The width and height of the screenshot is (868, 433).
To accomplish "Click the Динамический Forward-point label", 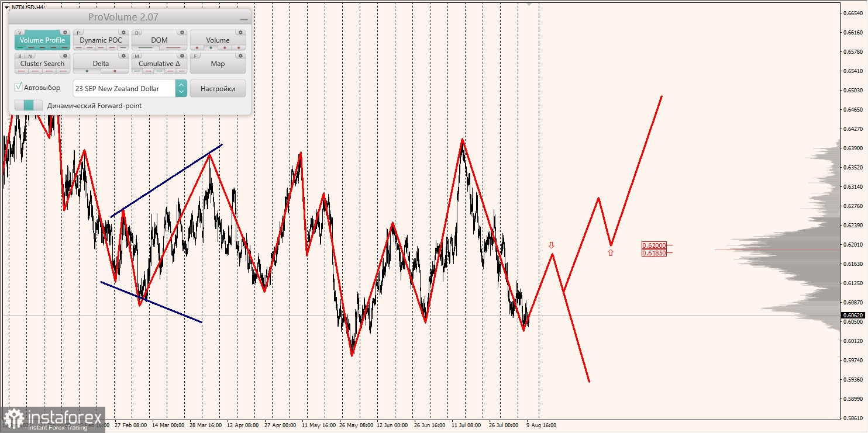I will 94,106.
